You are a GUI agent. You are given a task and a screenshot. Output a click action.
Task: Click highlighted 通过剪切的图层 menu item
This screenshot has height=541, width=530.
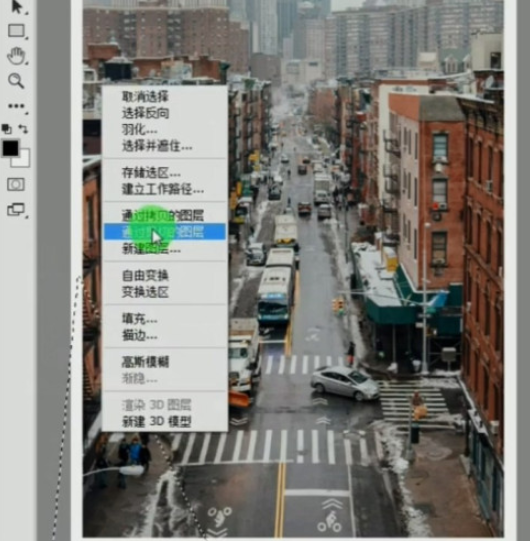[x=165, y=232]
